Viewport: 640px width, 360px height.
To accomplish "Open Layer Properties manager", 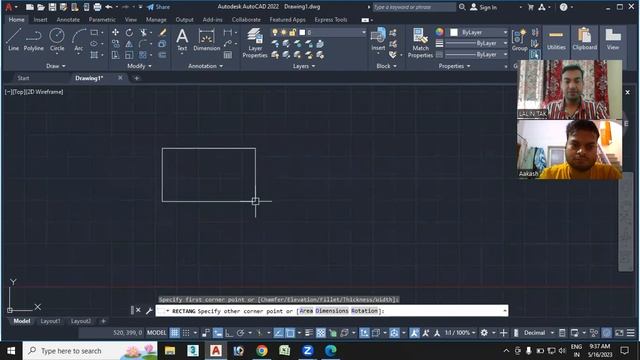I will pyautogui.click(x=255, y=43).
